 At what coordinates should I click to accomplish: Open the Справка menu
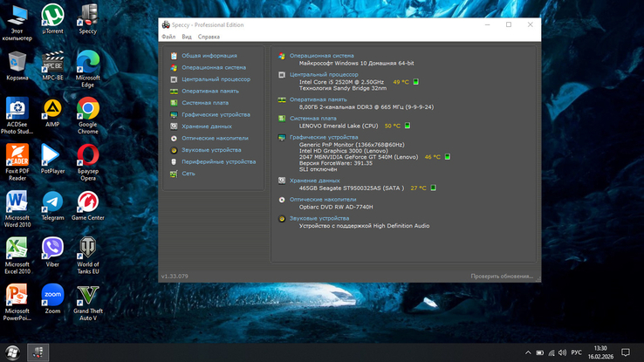(209, 37)
